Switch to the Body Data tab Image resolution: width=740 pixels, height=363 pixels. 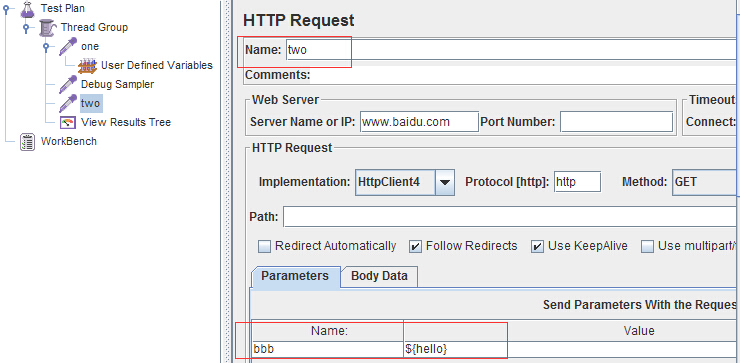(x=379, y=276)
